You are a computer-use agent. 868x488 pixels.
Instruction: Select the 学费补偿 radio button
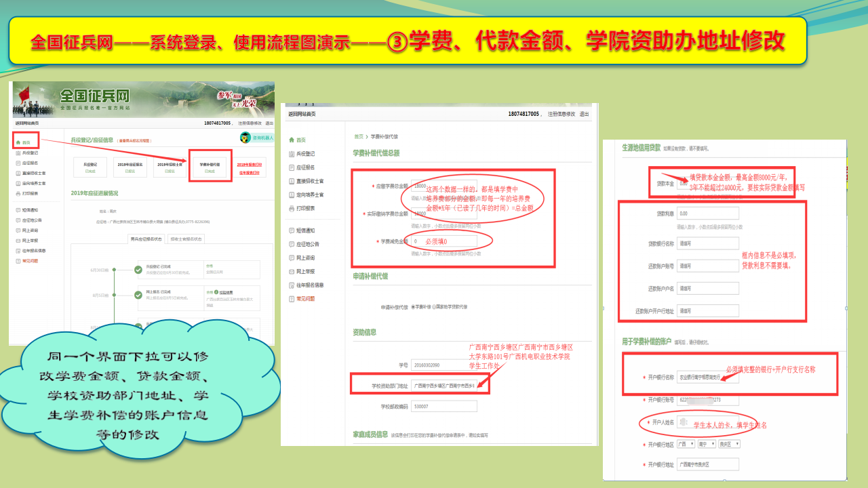(x=413, y=307)
